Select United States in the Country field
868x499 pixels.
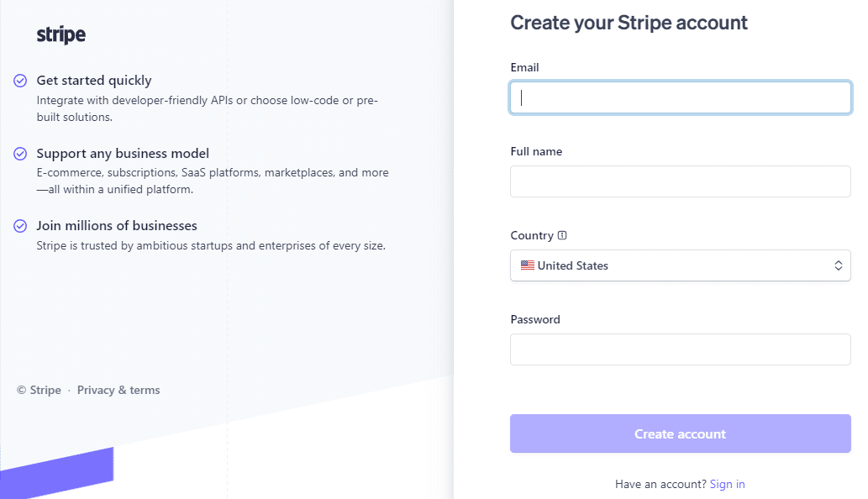coord(681,265)
